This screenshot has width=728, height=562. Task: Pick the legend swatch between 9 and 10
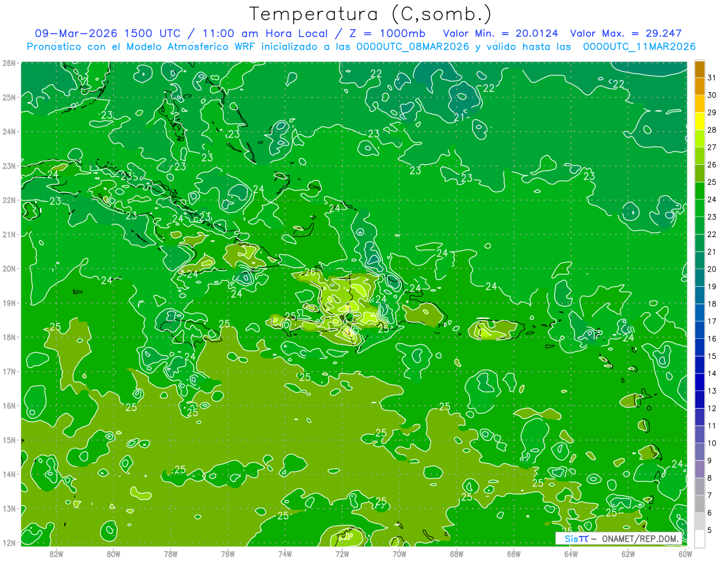(699, 451)
